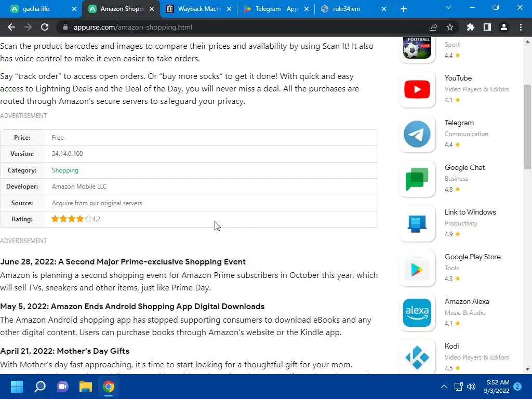Open Google Chat title link
Screen dimensions: 532x399
coord(464,167)
